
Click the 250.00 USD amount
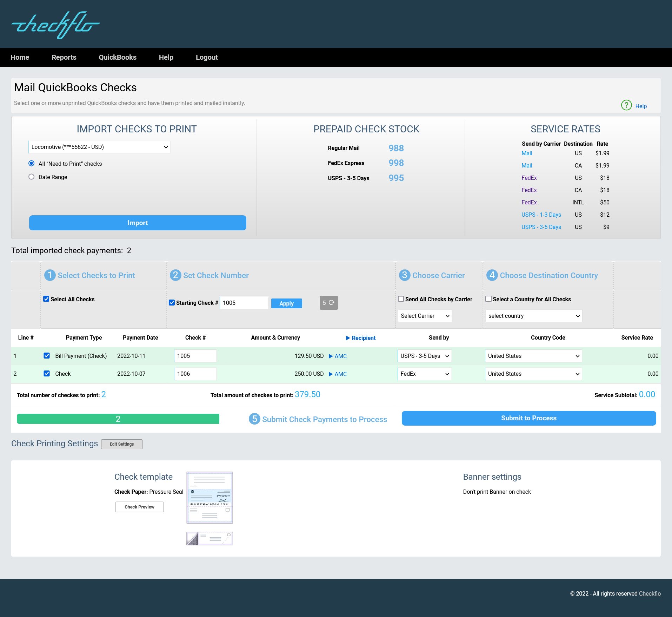tap(309, 374)
